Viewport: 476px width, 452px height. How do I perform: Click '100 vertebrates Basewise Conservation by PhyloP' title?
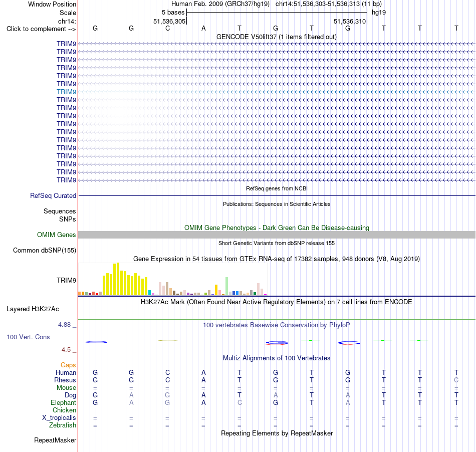click(276, 325)
